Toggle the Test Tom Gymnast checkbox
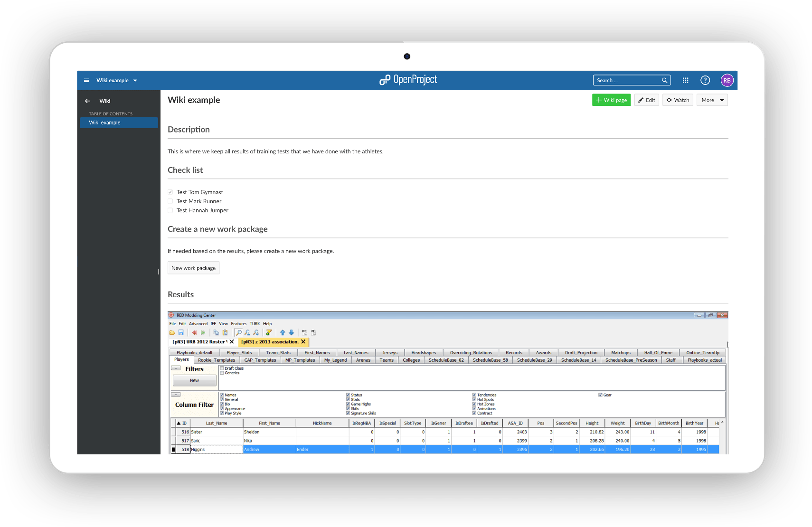Image resolution: width=812 pixels, height=527 pixels. 170,192
